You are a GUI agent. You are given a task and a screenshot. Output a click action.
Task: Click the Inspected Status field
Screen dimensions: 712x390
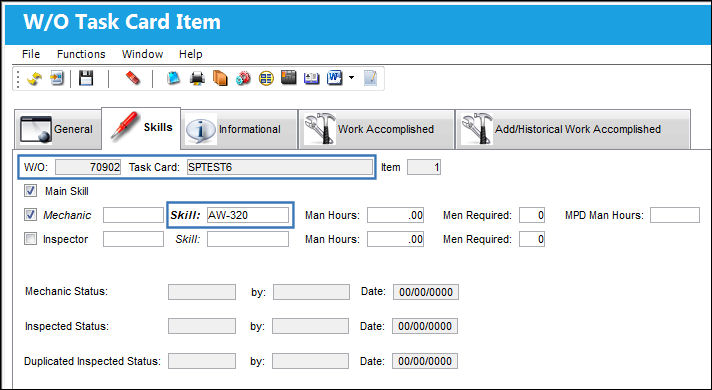point(202,326)
